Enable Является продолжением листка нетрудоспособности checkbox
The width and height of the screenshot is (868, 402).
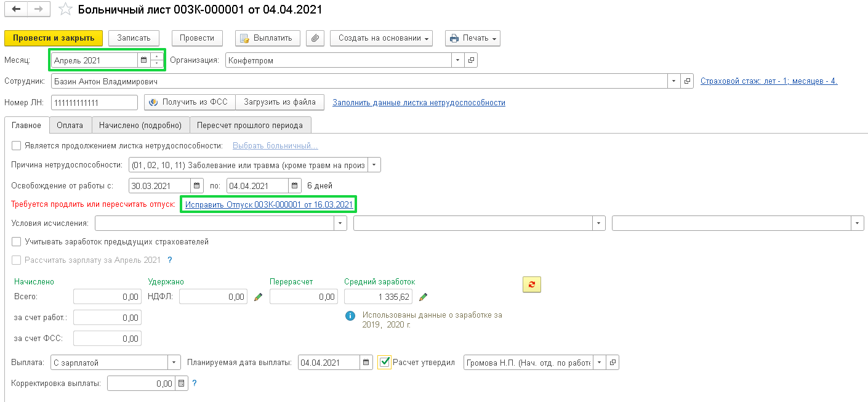(x=17, y=146)
